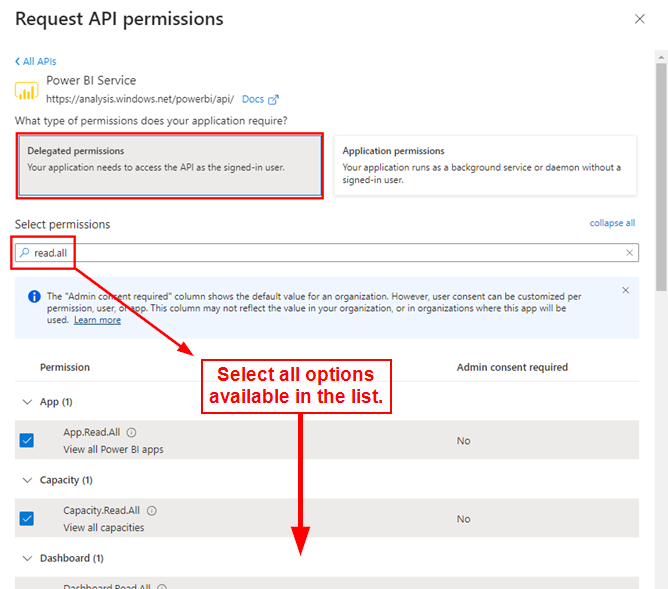The width and height of the screenshot is (668, 589).
Task: Open the Learn more link in banner
Action: tap(97, 320)
